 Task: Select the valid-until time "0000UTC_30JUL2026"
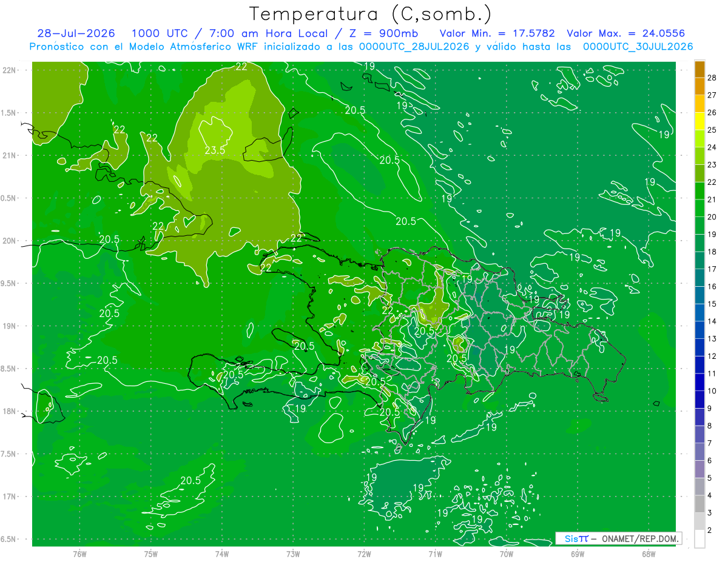tap(638, 47)
